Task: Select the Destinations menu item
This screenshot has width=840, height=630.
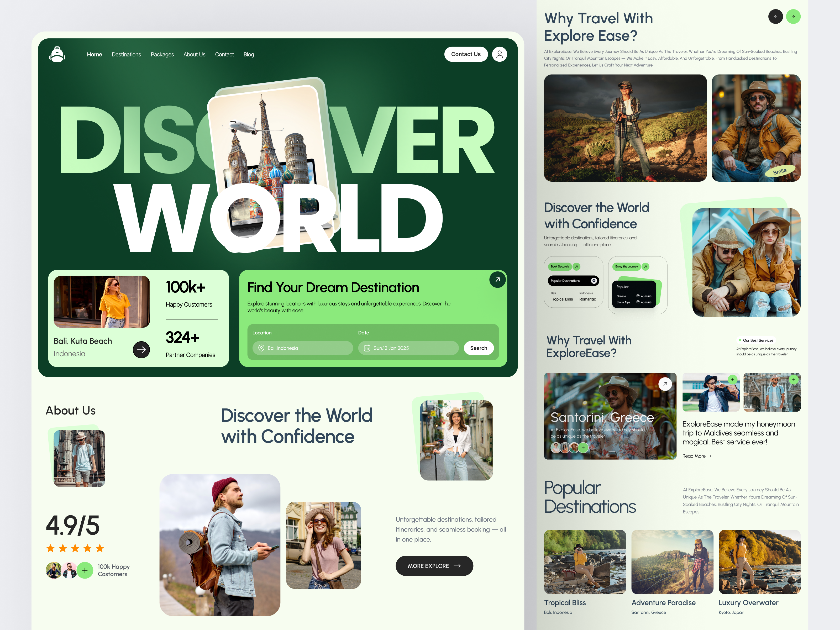Action: 127,54
